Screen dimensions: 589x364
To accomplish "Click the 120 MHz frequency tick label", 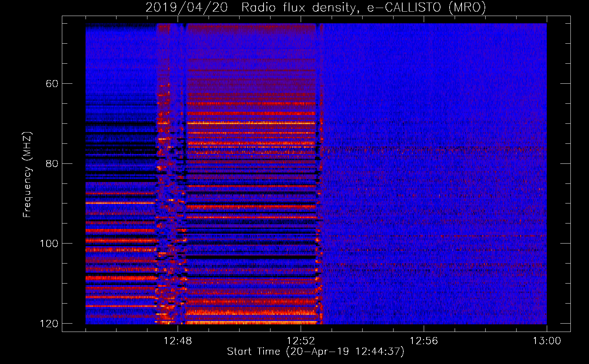I will tap(49, 324).
